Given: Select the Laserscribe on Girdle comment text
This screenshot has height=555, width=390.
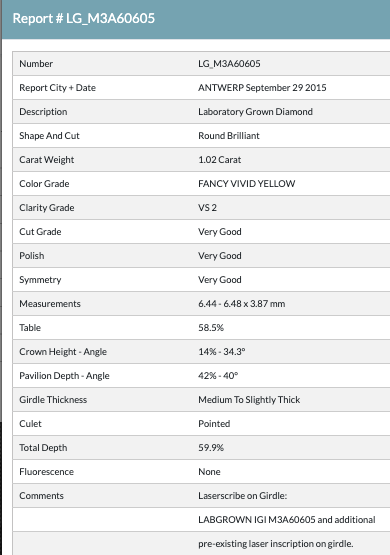Looking at the screenshot, I should [243, 496].
